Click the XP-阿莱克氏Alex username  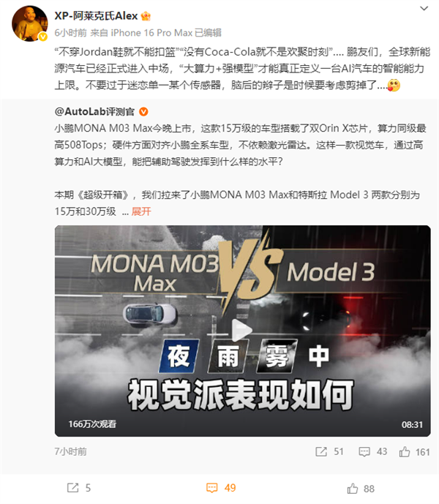pyautogui.click(x=96, y=16)
